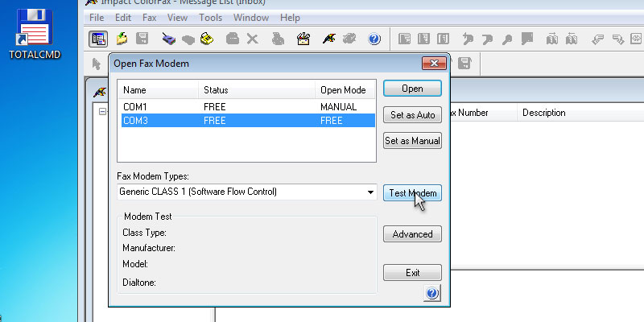Collapse the tree node in left panel
This screenshot has width=644, height=322.
tap(102, 113)
